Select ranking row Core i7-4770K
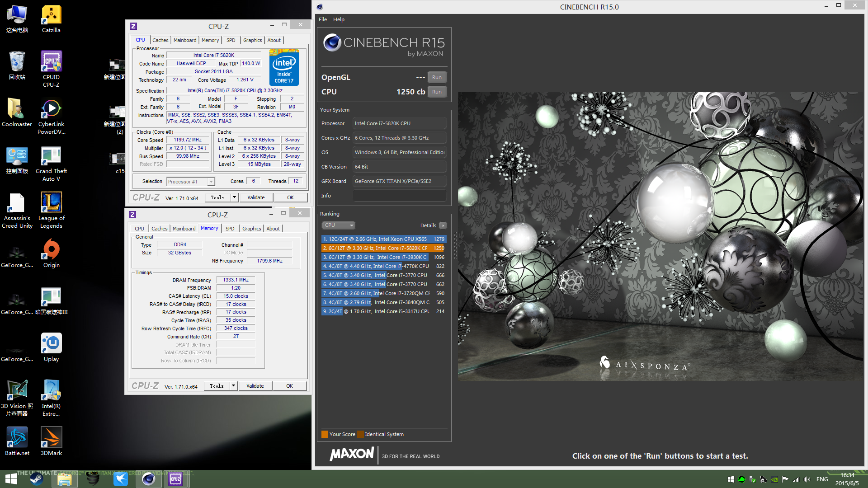The height and width of the screenshot is (488, 868). pos(383,266)
